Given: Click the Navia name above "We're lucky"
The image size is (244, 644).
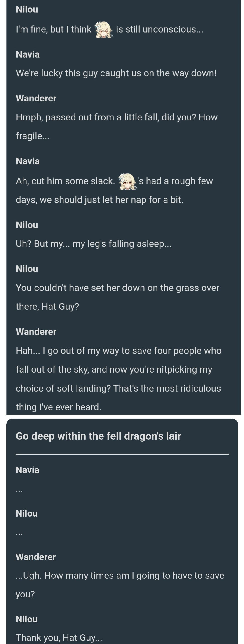Looking at the screenshot, I should coord(28,54).
